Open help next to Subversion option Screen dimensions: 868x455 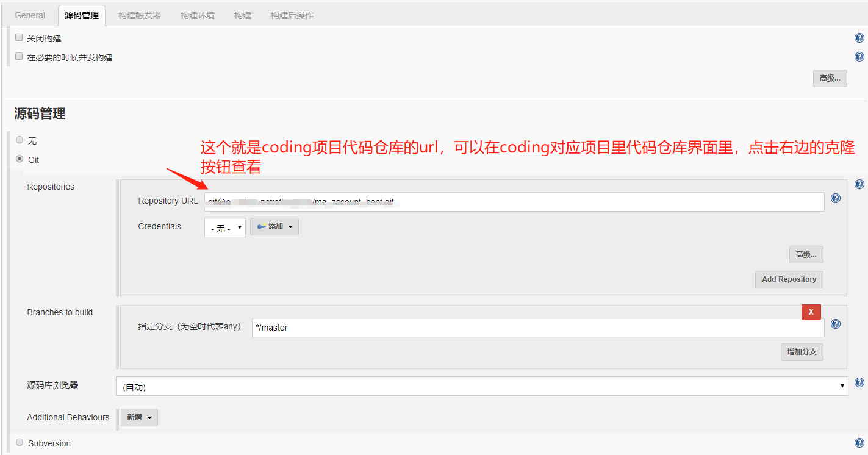pos(859,442)
